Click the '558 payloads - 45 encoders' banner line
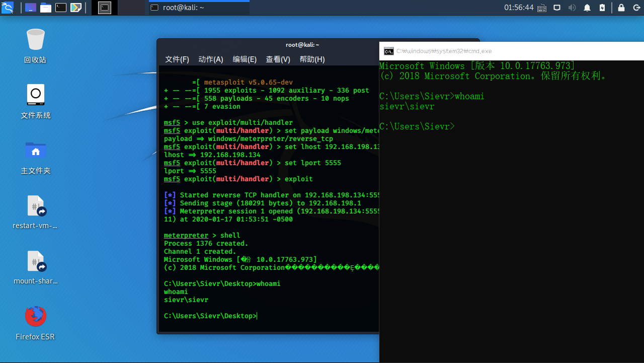 [x=257, y=99]
